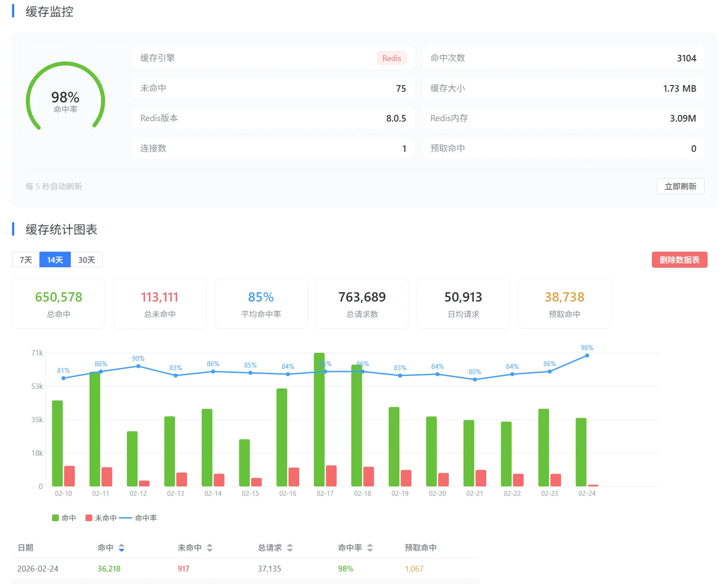Click the 缓存监控 section heading

click(x=49, y=12)
